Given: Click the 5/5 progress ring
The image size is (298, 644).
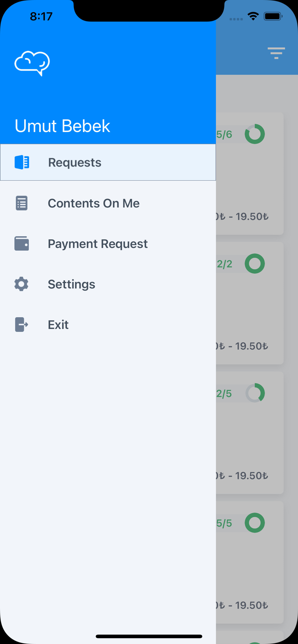Looking at the screenshot, I should (255, 523).
